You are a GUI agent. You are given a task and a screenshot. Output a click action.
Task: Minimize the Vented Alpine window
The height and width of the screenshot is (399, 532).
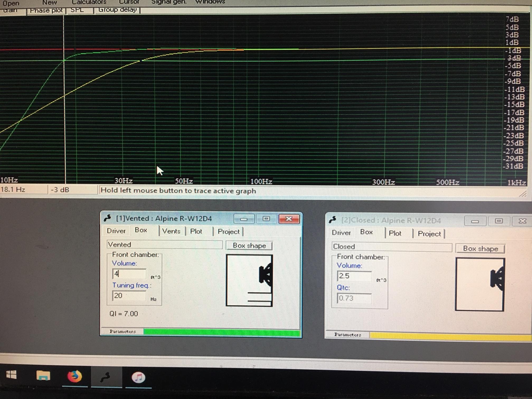244,219
